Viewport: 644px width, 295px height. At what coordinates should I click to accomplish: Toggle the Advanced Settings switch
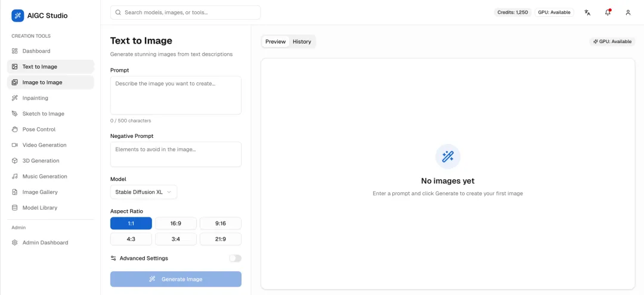[236, 259]
